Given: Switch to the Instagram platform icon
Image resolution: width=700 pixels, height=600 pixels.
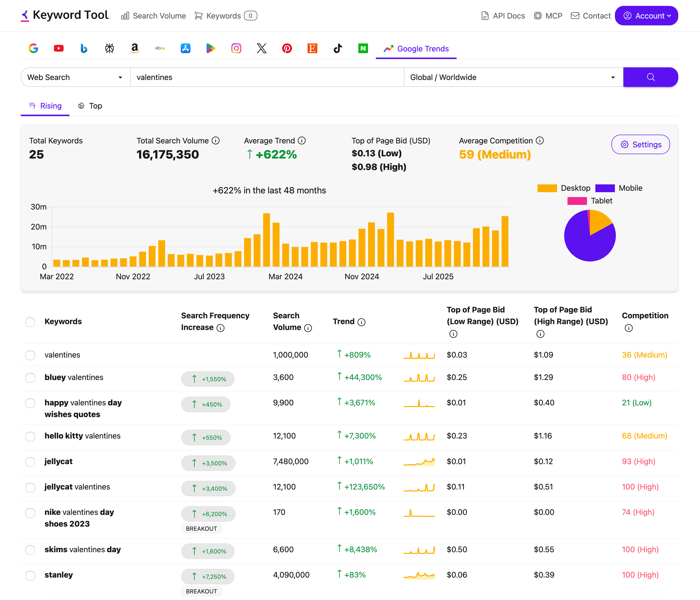Looking at the screenshot, I should tap(236, 48).
